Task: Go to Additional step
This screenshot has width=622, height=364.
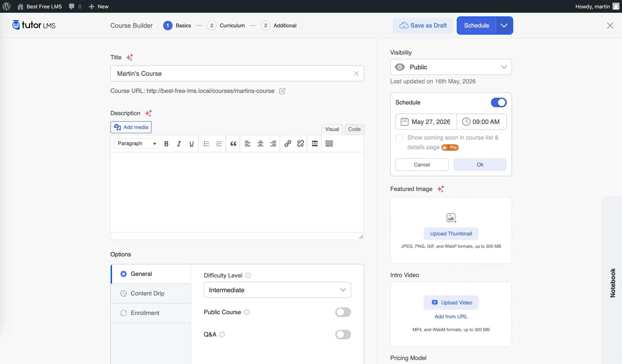Action: click(279, 25)
